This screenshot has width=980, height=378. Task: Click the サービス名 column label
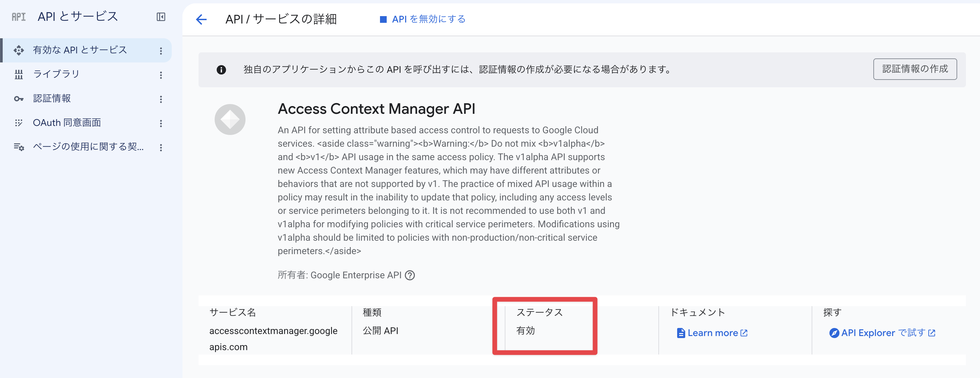[232, 312]
